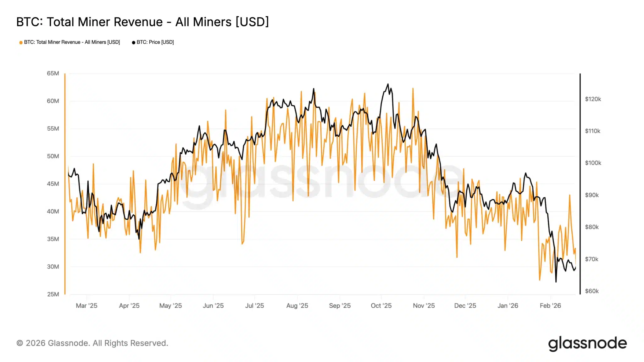The height and width of the screenshot is (362, 644).
Task: Click the Mar '25 axis label
Action: [x=86, y=305]
